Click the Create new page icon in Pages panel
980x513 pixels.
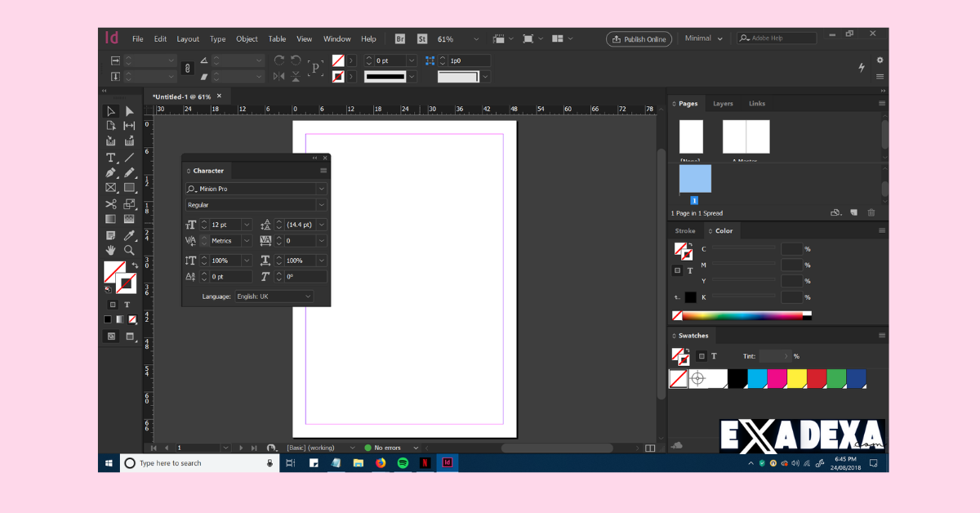click(x=853, y=212)
